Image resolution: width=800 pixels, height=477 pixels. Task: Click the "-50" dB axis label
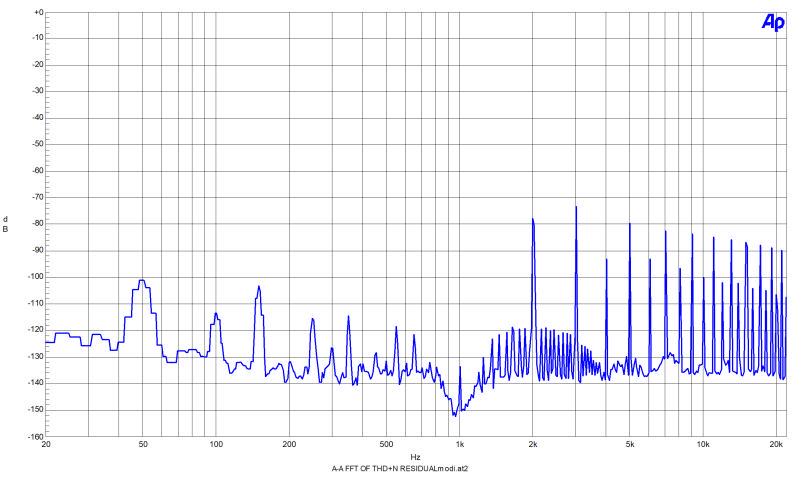(x=38, y=144)
